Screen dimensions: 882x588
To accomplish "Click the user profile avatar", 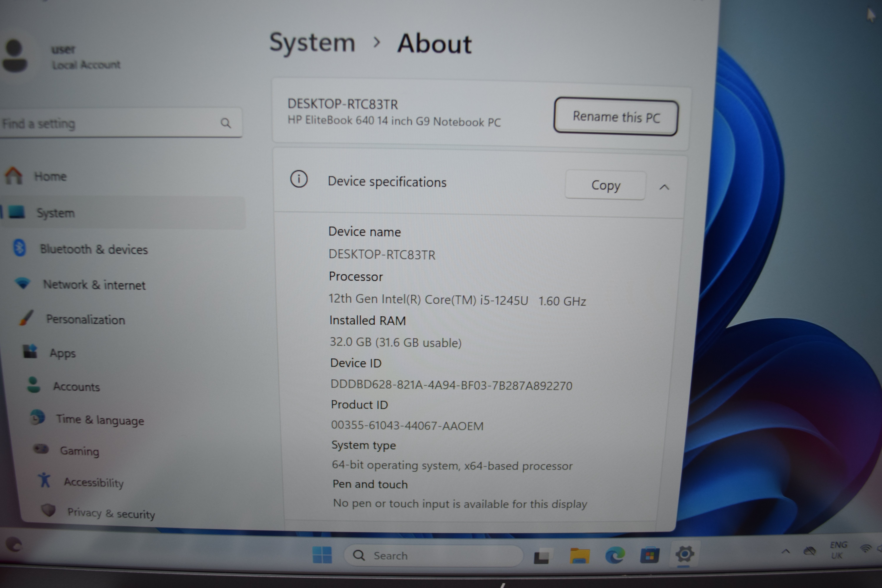I will click(x=15, y=56).
